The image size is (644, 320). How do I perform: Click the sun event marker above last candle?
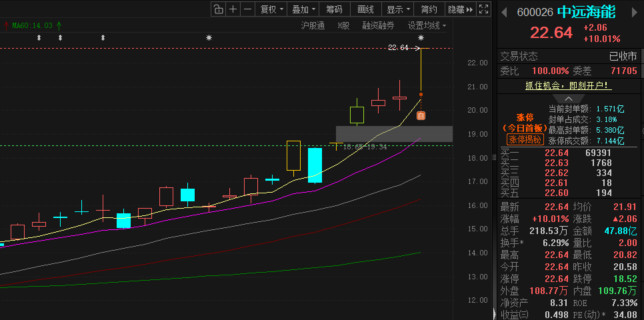click(x=421, y=38)
